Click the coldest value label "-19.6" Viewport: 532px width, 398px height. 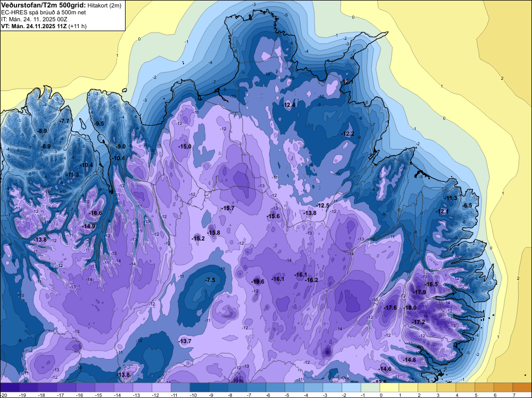pos(257,281)
